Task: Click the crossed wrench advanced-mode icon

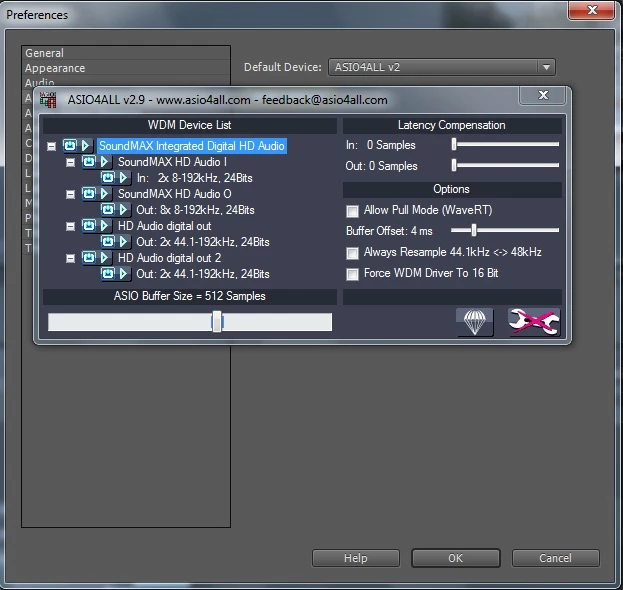Action: (x=534, y=322)
